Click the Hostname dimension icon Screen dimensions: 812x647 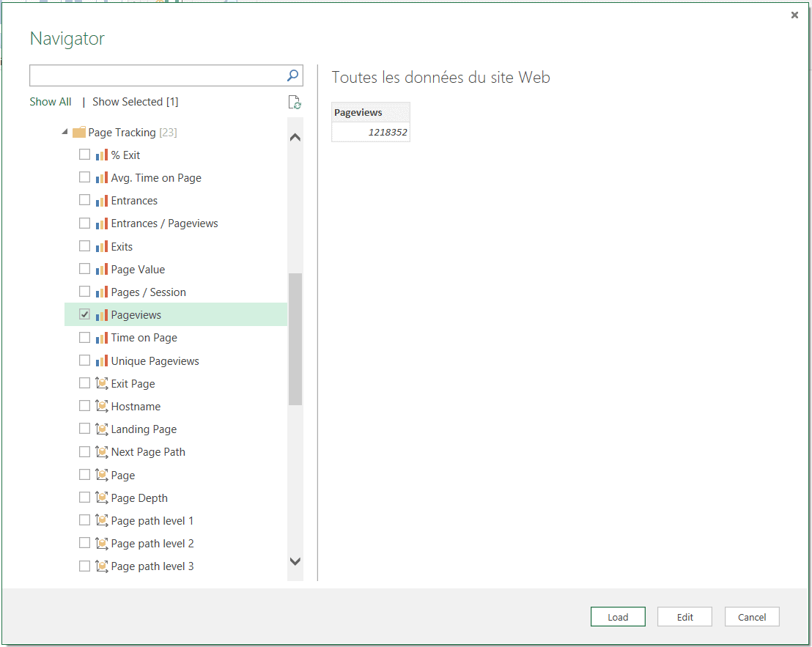pos(102,406)
